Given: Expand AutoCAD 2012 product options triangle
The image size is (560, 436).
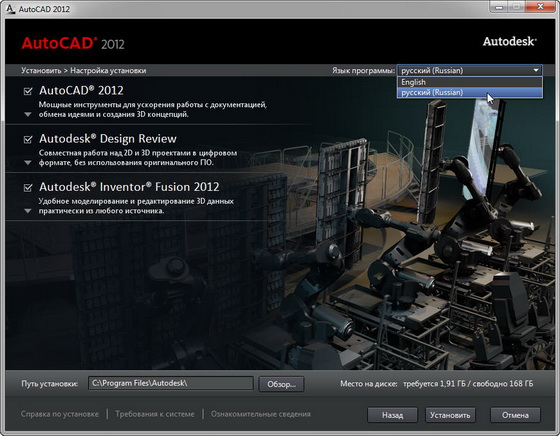Looking at the screenshot, I should [x=28, y=115].
